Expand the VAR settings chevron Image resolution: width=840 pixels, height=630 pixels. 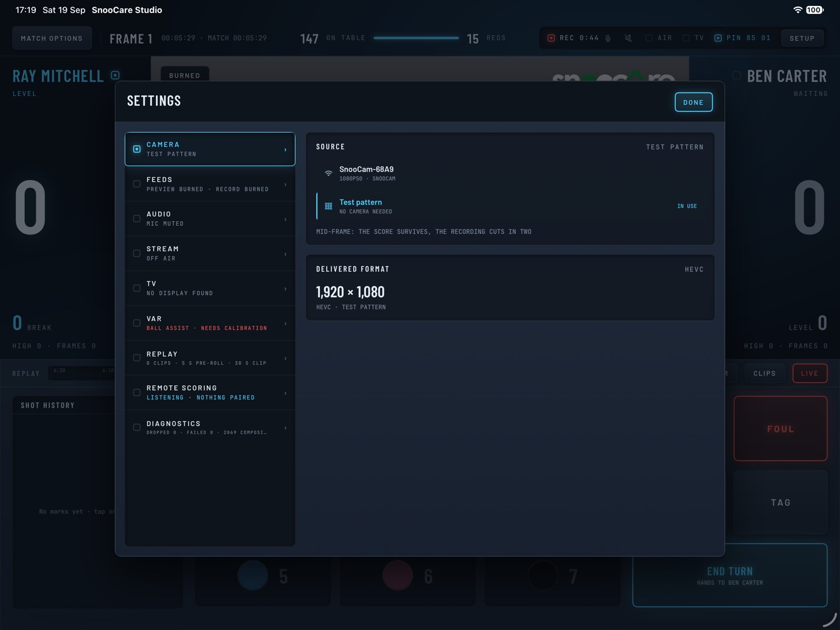285,323
